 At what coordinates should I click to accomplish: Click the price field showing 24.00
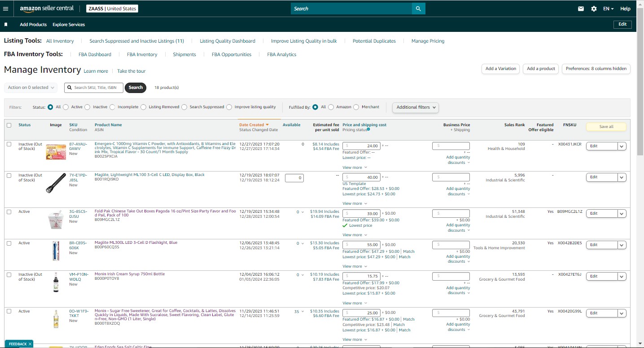(362, 146)
